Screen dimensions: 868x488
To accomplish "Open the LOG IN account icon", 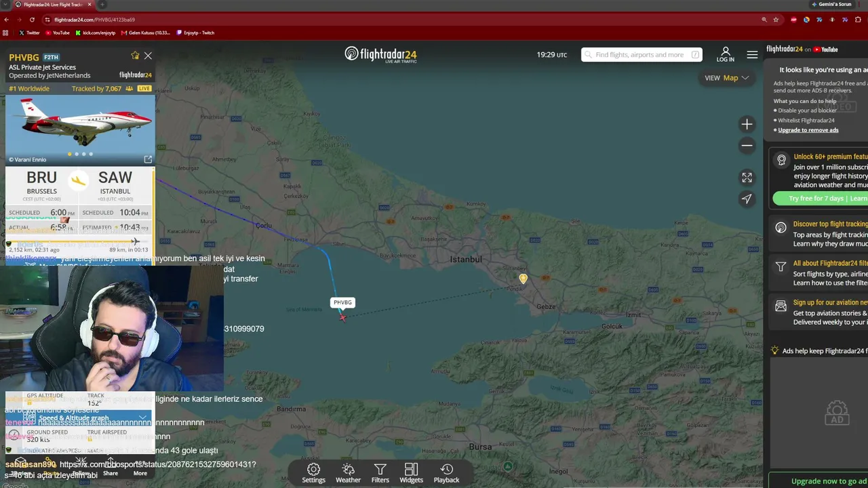I will coord(725,54).
